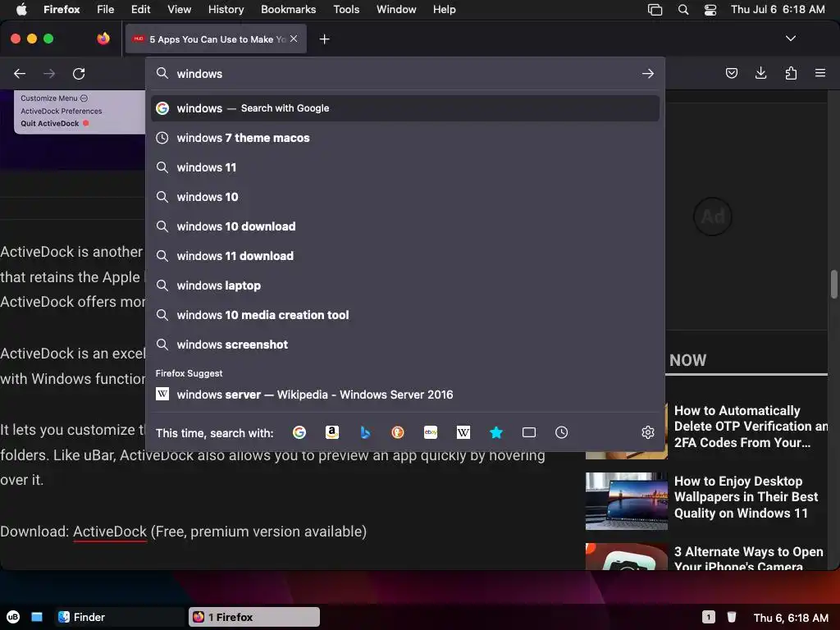
Task: Open the uBar start button in taskbar
Action: 13,617
